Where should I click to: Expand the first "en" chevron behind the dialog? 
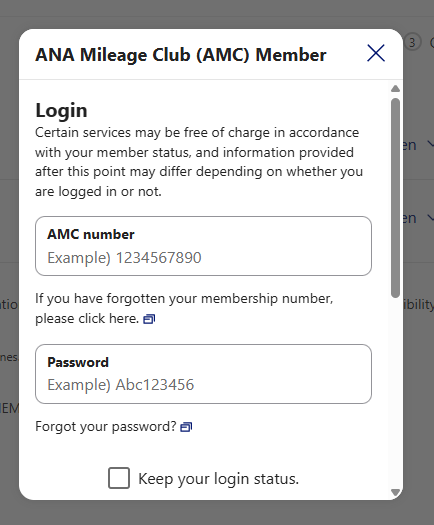tap(431, 144)
